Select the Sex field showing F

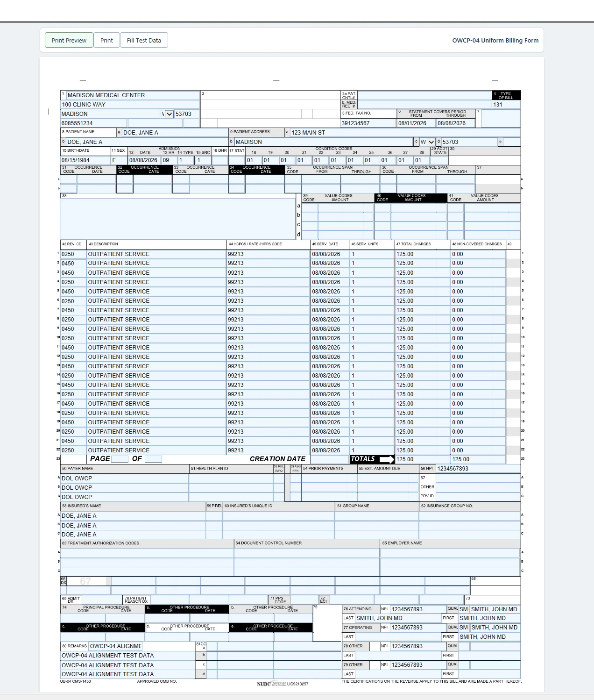tap(119, 160)
